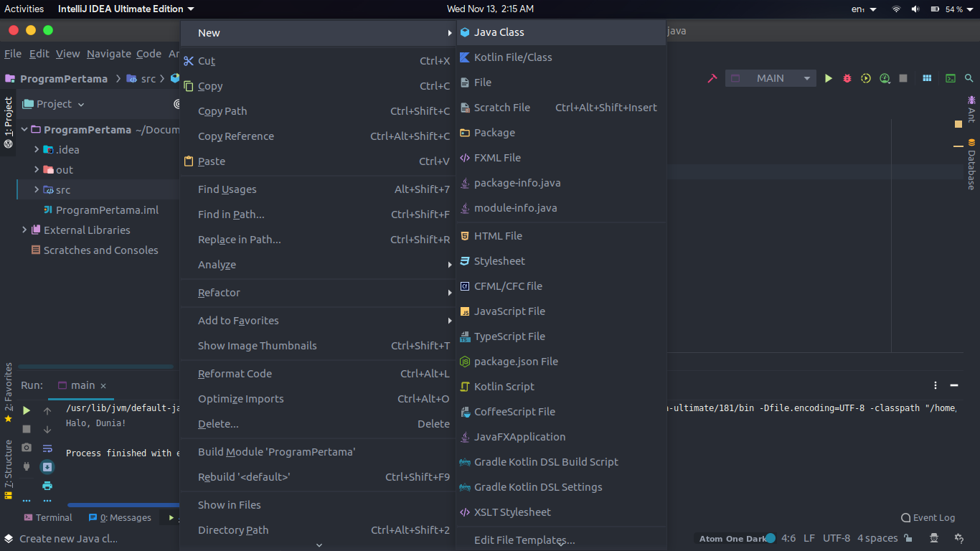980x551 pixels.
Task: Click the 4 spaces indent setting
Action: point(877,538)
